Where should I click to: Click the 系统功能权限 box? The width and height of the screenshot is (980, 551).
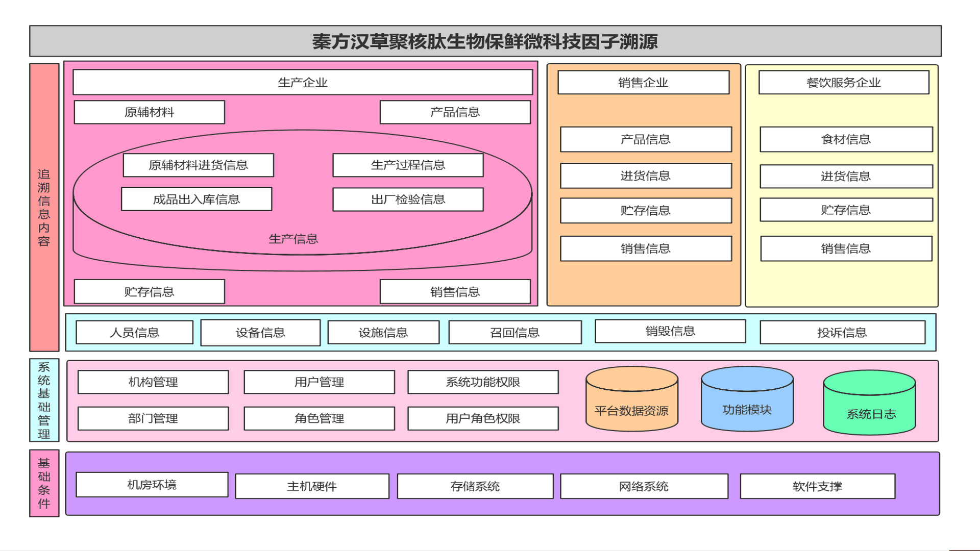(483, 382)
